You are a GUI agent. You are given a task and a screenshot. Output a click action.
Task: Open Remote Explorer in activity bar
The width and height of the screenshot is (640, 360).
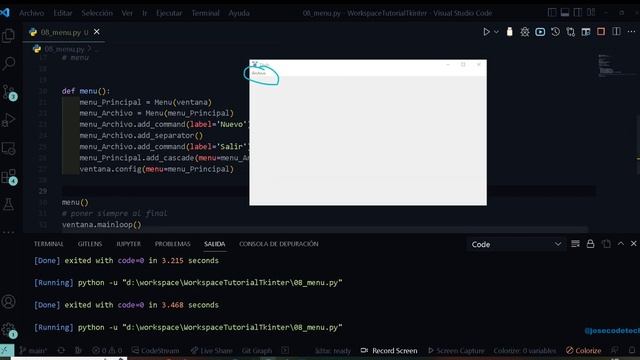pyautogui.click(x=9, y=149)
